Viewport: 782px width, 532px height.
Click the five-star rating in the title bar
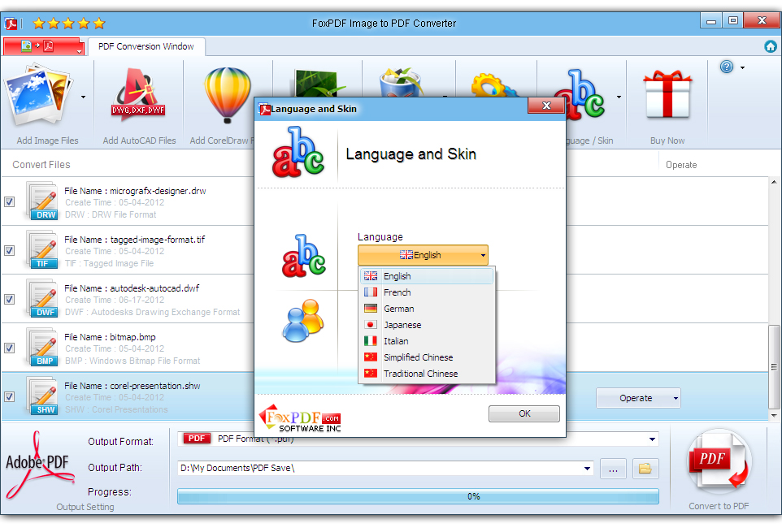click(69, 24)
